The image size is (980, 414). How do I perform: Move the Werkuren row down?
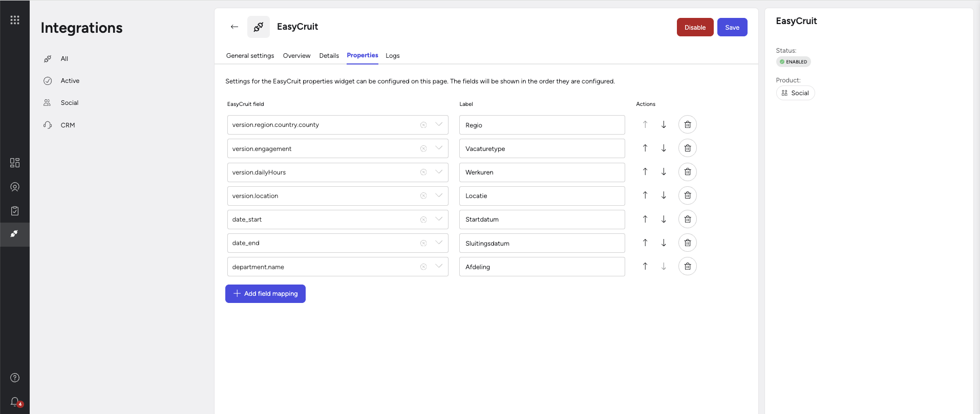click(x=664, y=172)
